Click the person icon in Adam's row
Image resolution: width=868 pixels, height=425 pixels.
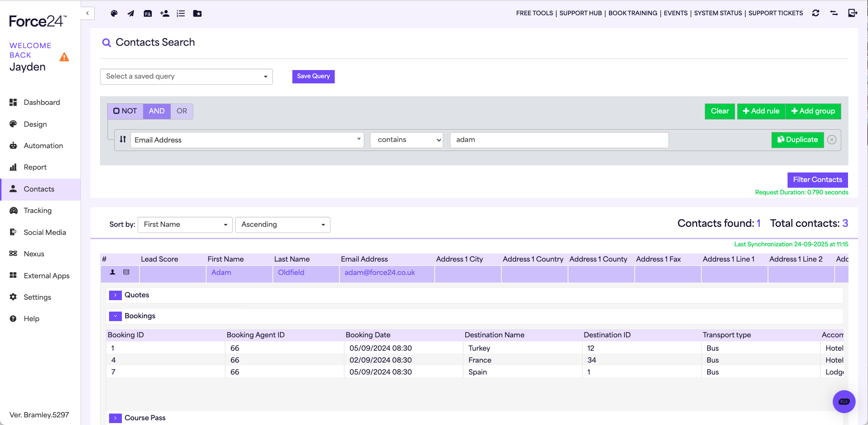pyautogui.click(x=113, y=272)
